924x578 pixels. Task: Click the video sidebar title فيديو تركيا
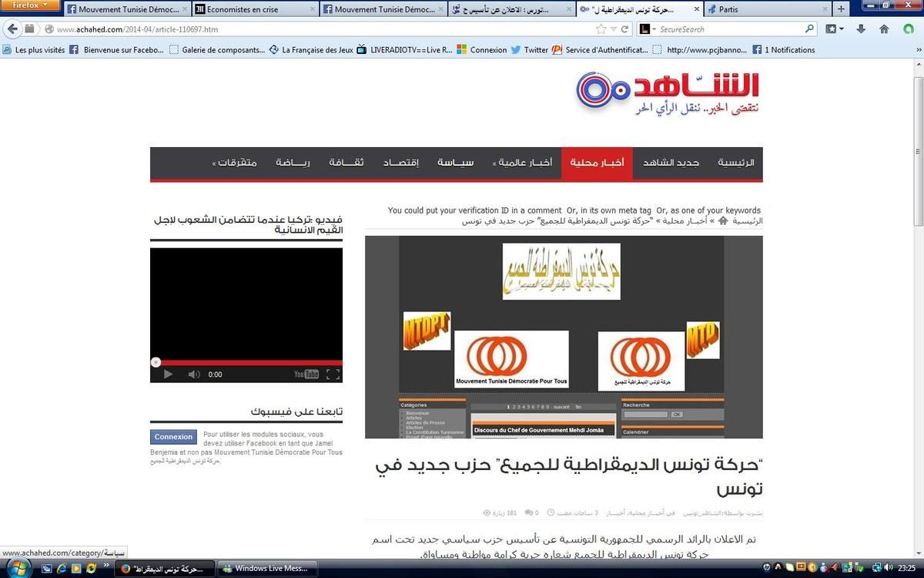click(247, 224)
